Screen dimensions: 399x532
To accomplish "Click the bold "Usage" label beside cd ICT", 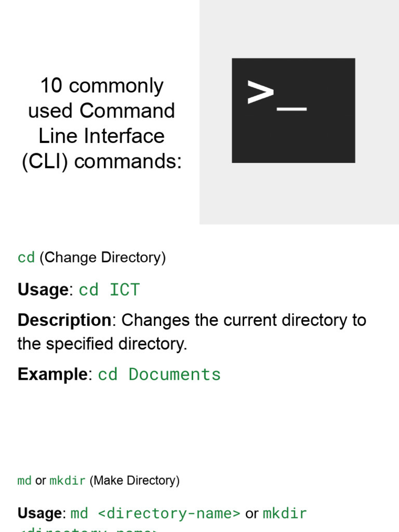I will coord(43,289).
